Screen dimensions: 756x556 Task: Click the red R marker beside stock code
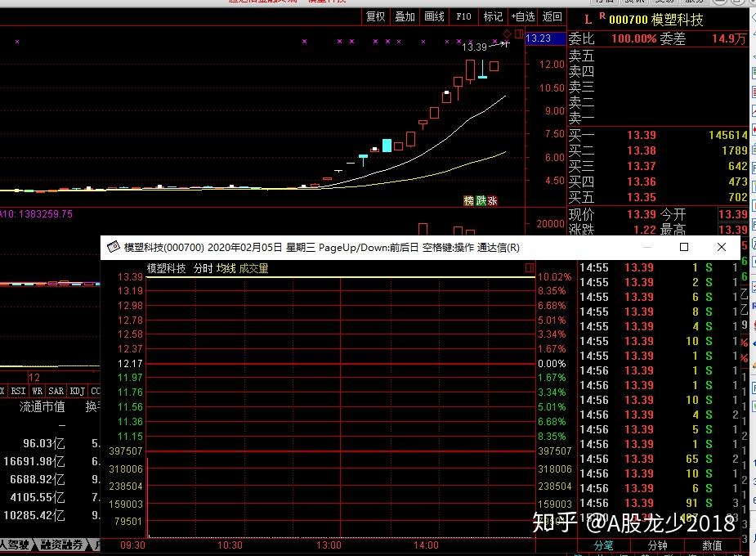[x=602, y=16]
